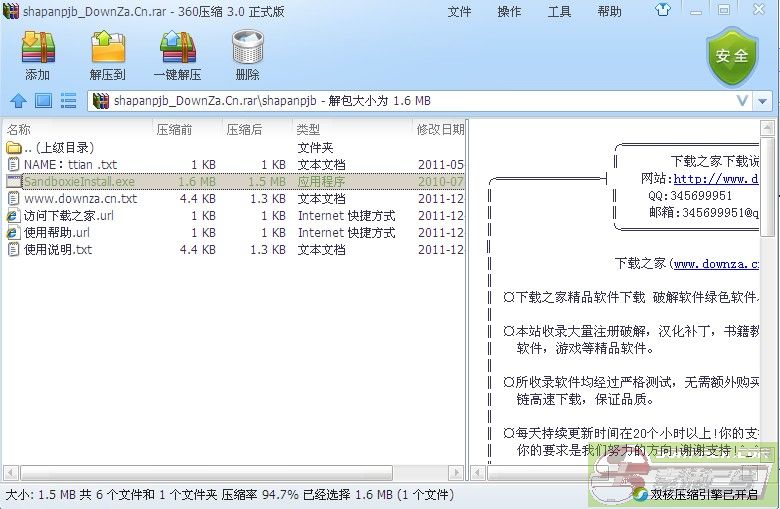
Task: Click the 添加 (Add) toolbar icon
Action: coord(38,55)
